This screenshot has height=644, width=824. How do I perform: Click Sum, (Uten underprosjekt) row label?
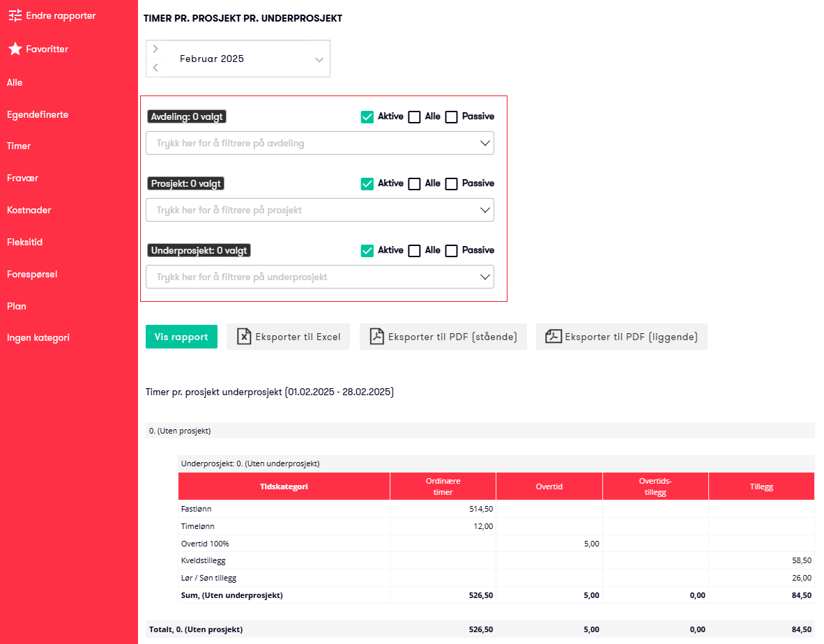[x=231, y=595]
